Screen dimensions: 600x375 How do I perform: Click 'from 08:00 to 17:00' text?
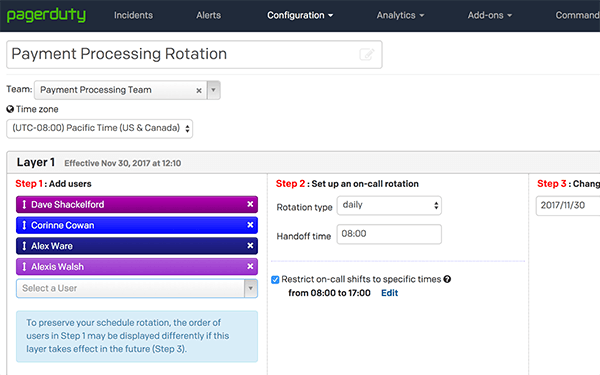329,293
